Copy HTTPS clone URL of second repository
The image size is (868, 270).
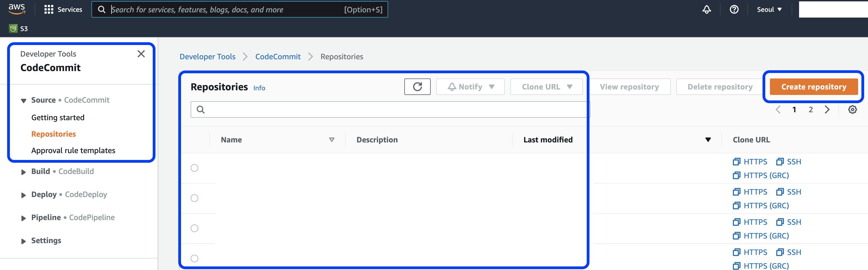(x=750, y=192)
